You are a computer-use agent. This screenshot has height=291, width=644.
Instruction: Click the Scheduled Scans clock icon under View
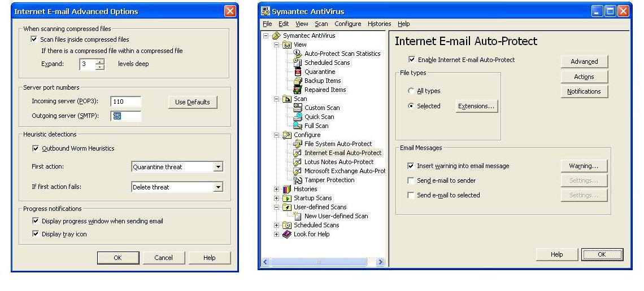coord(298,63)
